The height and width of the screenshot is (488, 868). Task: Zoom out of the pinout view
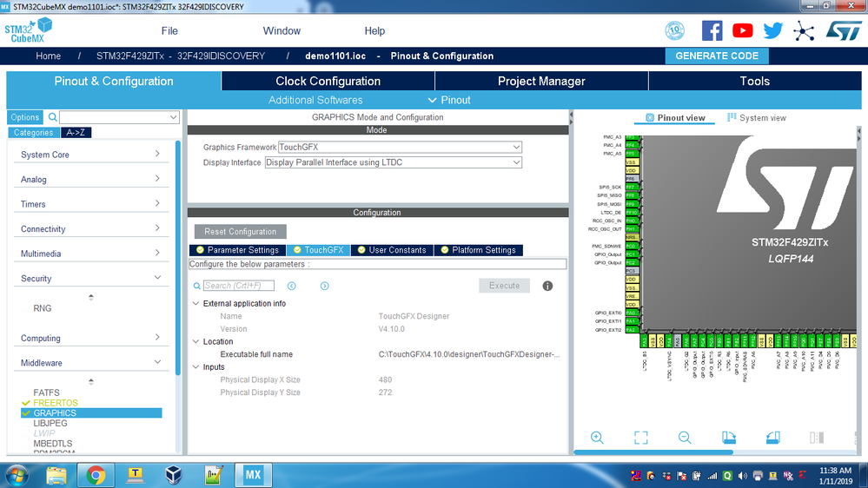(685, 438)
